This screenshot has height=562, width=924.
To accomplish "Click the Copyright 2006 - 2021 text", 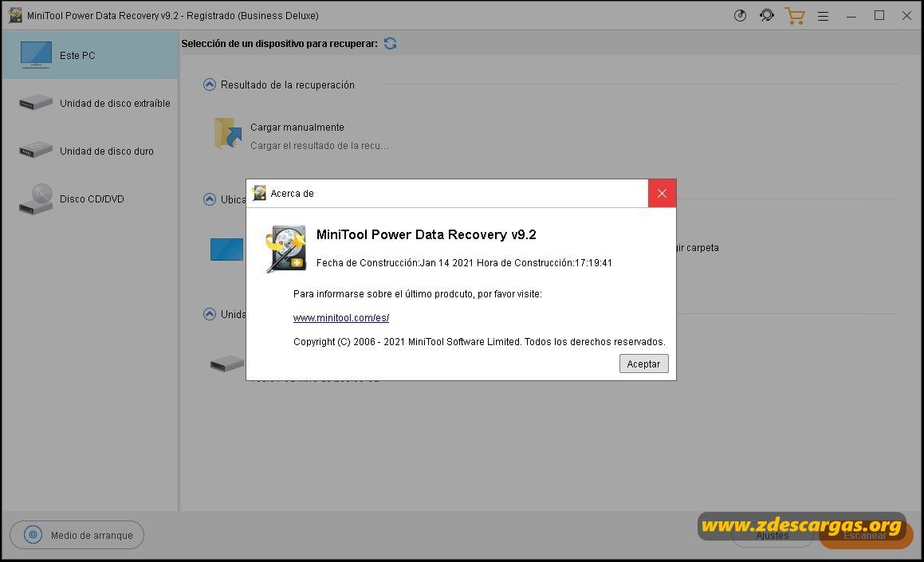I will 479,342.
